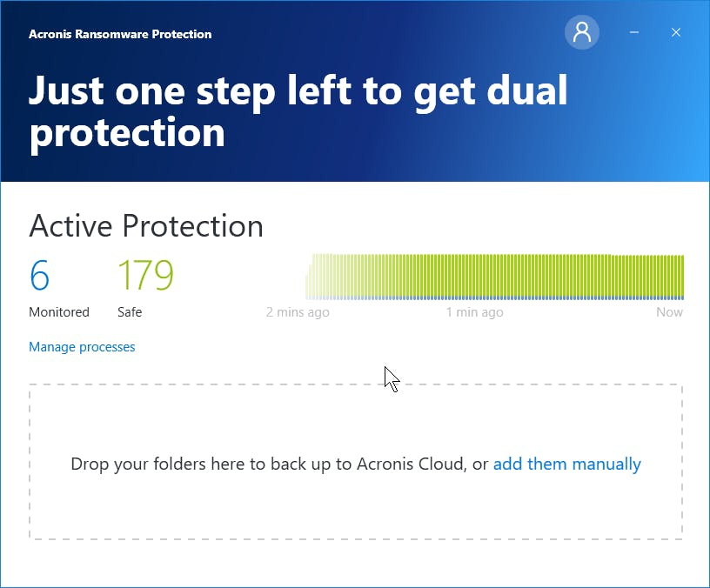The height and width of the screenshot is (588, 710).
Task: Click add them manually to choose backup folders
Action: click(x=567, y=464)
